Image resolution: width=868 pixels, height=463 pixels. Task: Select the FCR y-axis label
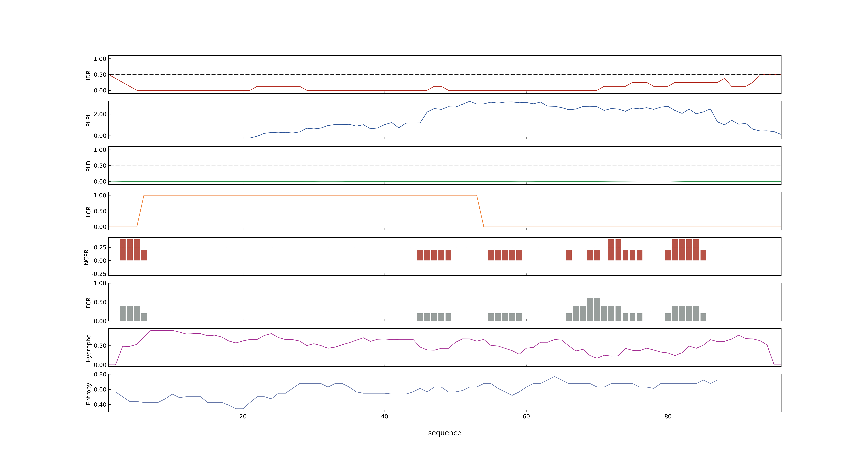click(88, 302)
